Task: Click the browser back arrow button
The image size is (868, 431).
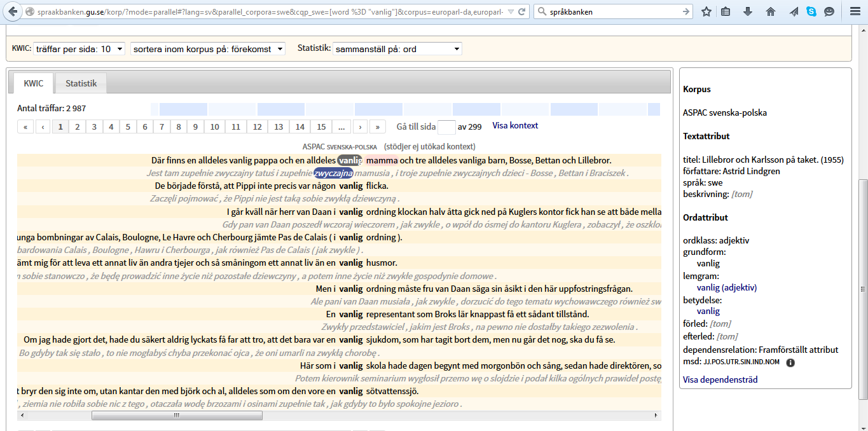Action: point(11,11)
